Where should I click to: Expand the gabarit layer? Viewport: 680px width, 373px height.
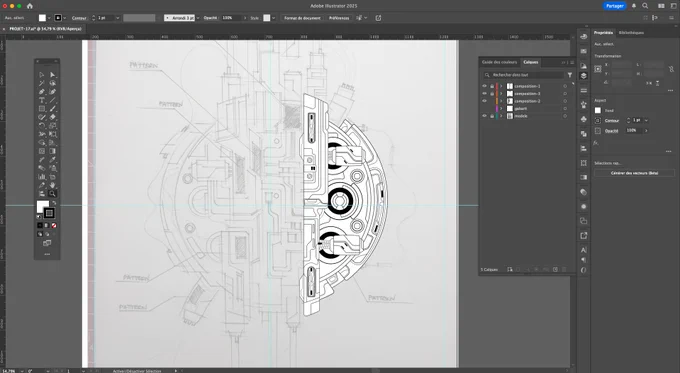501,108
